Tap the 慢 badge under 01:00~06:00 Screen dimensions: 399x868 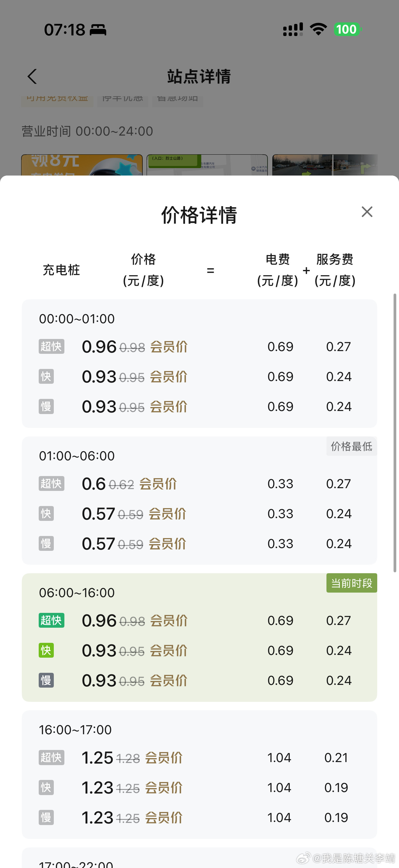[x=46, y=544]
